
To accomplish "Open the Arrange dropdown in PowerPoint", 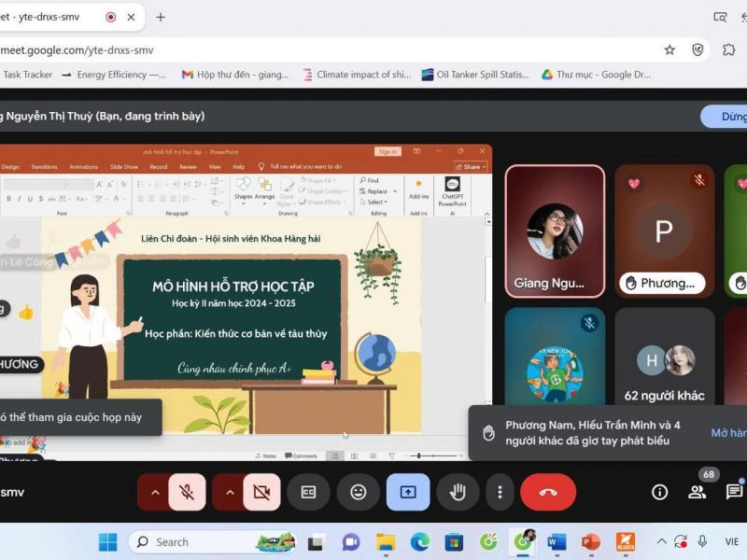I will [x=265, y=190].
